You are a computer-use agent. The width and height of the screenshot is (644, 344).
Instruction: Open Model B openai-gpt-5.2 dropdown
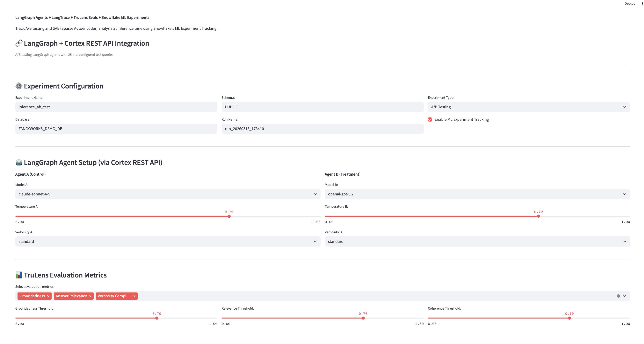coord(477,194)
